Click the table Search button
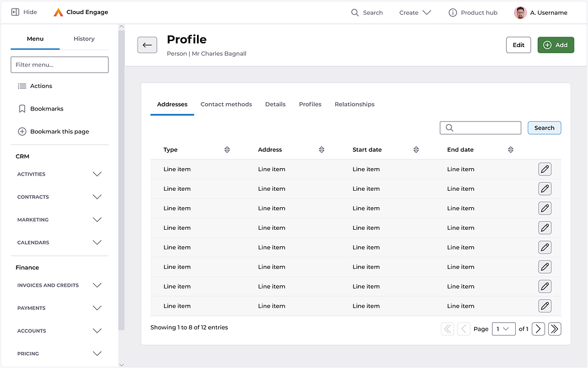This screenshot has height=368, width=588. (x=544, y=128)
